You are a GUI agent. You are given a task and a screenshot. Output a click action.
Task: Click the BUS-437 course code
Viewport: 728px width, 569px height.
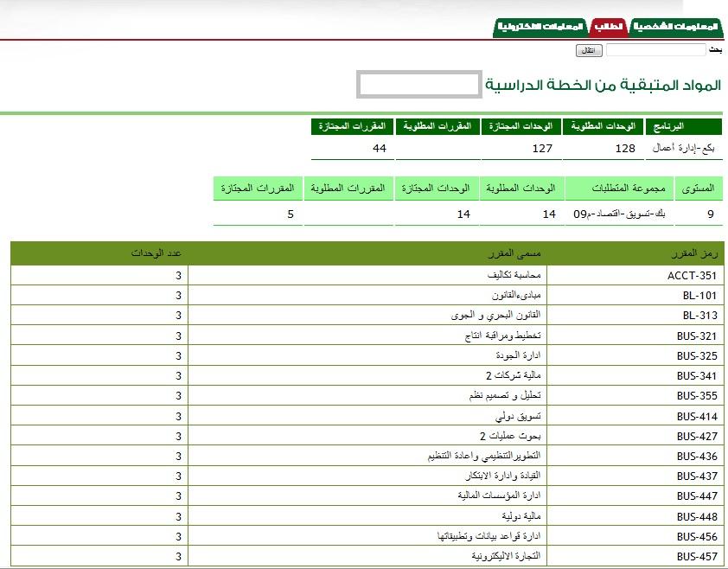coord(696,476)
